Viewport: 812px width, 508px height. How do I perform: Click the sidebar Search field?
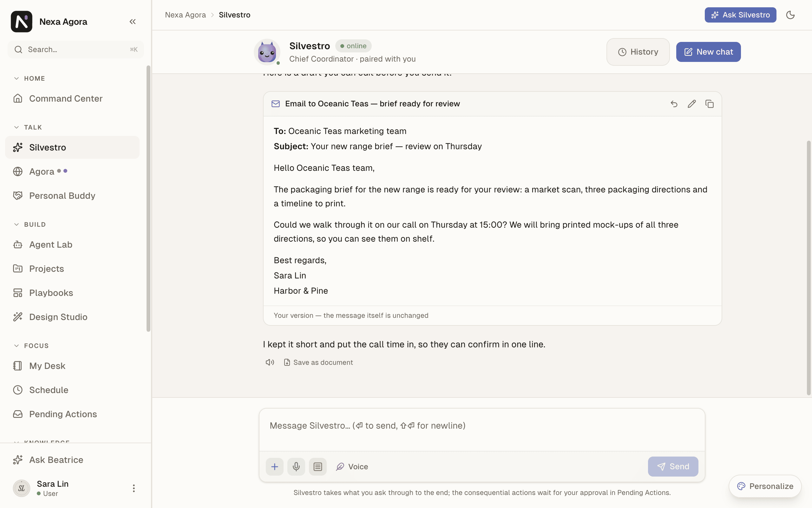pyautogui.click(x=76, y=50)
